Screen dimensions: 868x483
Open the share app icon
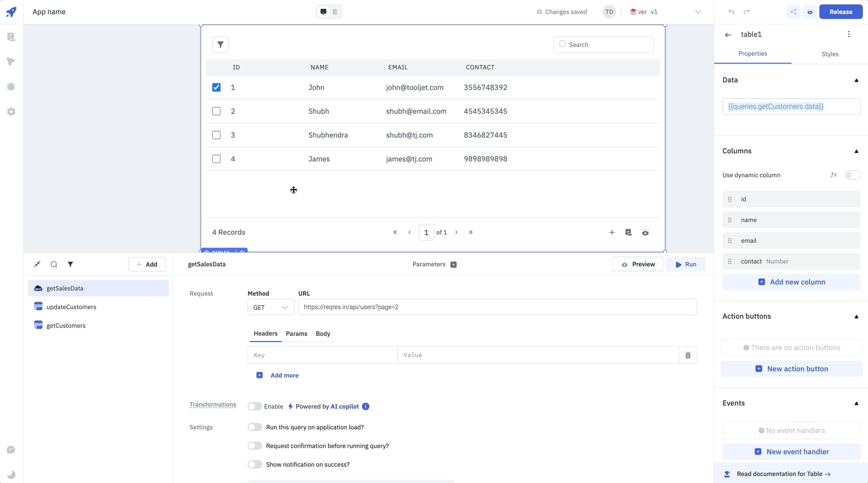793,12
